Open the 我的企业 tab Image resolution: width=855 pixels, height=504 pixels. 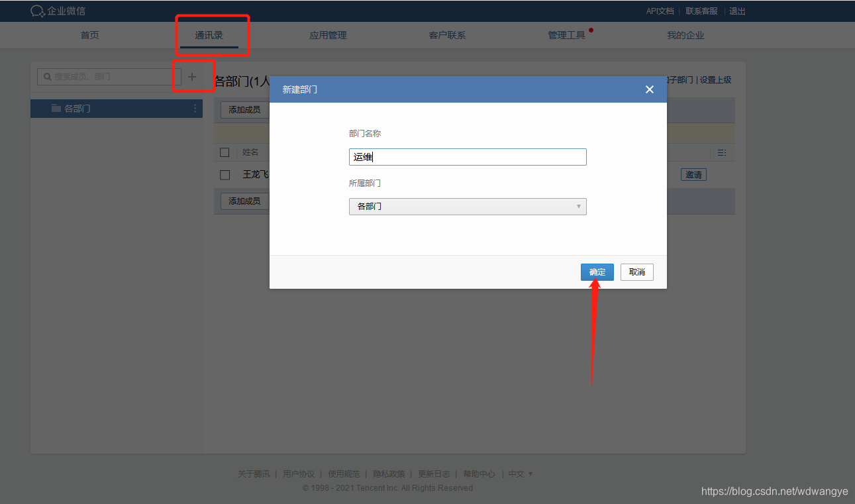[685, 35]
